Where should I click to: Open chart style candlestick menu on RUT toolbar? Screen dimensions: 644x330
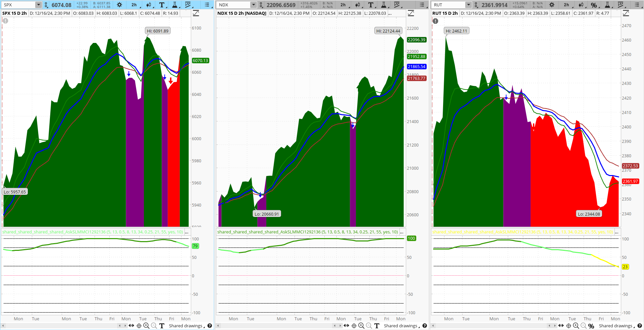click(x=581, y=5)
